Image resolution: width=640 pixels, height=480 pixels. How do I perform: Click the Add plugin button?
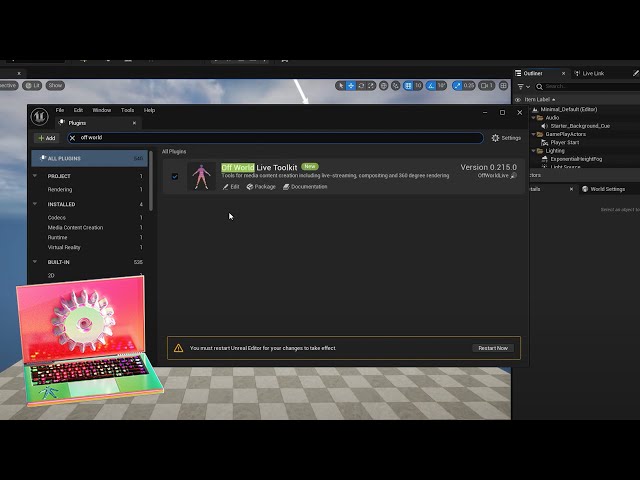coord(47,138)
